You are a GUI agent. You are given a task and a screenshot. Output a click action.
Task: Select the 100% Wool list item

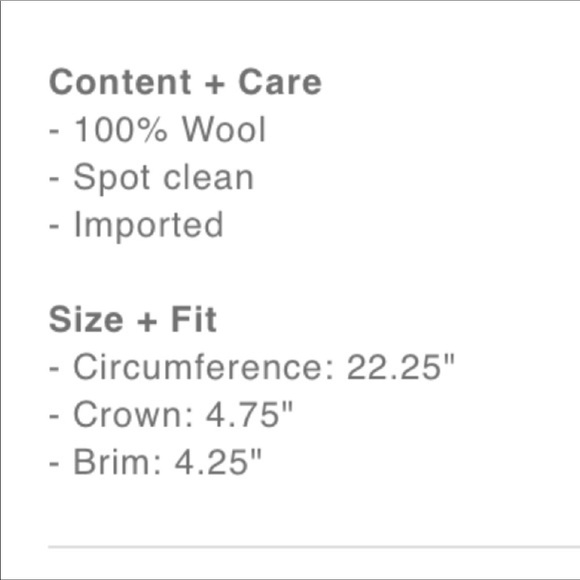coord(158,129)
